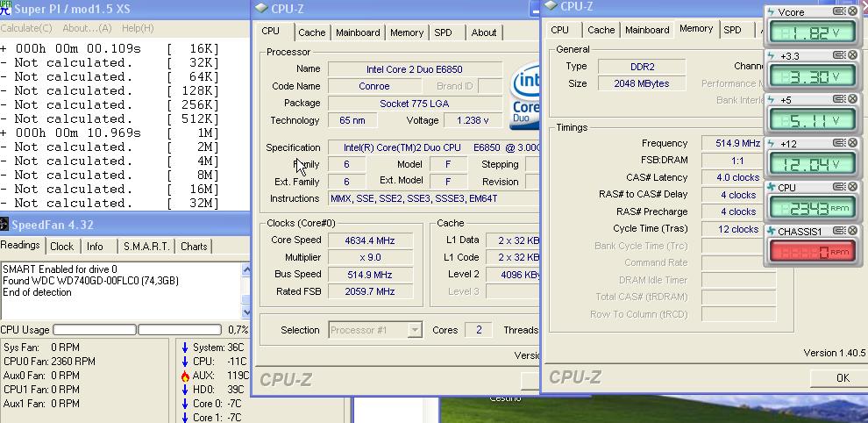Image resolution: width=868 pixels, height=423 pixels.
Task: Click down arrow icon beside CPU: -11C
Action: (185, 362)
